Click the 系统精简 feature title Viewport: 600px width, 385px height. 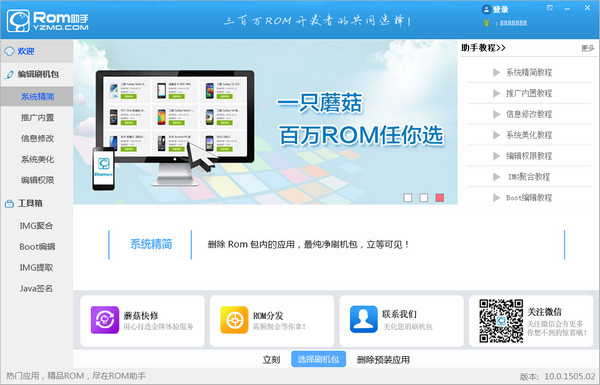coord(151,244)
